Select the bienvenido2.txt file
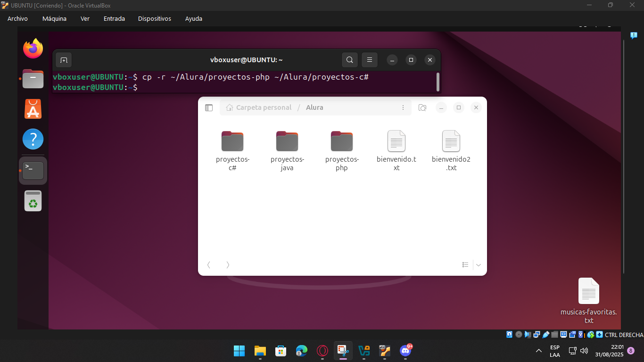Viewport: 644px width, 362px height. pyautogui.click(x=451, y=151)
